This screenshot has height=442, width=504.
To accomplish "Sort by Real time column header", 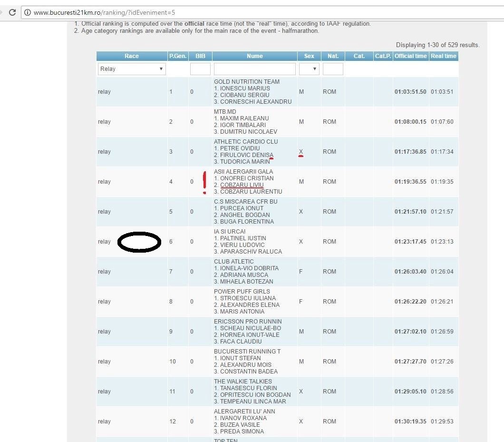I will [443, 56].
